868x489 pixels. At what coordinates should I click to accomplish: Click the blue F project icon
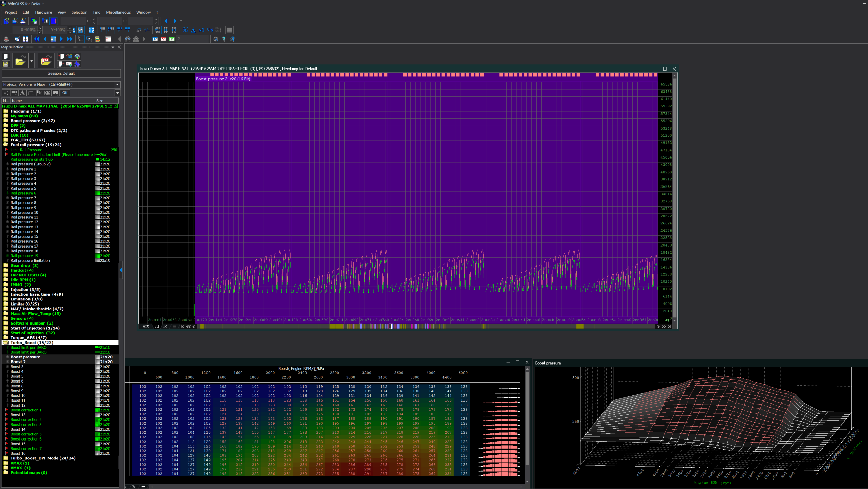click(x=155, y=39)
